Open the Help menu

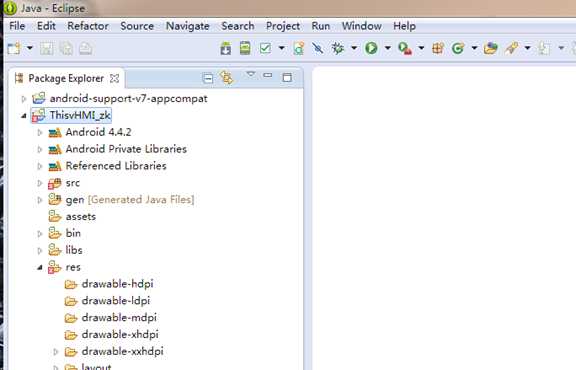tap(404, 26)
